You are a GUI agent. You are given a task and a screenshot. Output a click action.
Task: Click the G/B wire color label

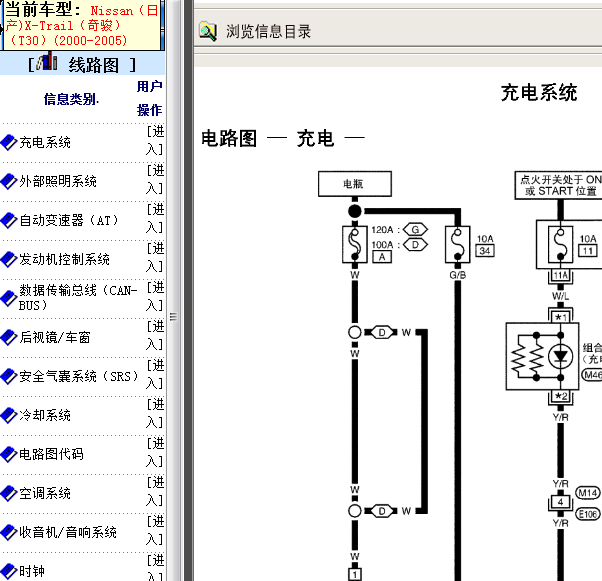click(x=458, y=275)
